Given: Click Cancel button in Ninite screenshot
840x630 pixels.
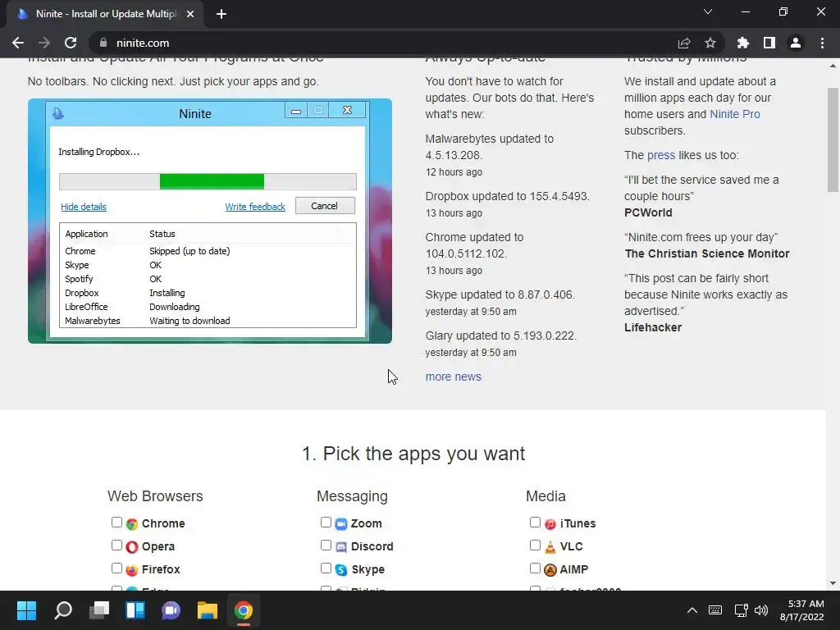Looking at the screenshot, I should coord(325,206).
